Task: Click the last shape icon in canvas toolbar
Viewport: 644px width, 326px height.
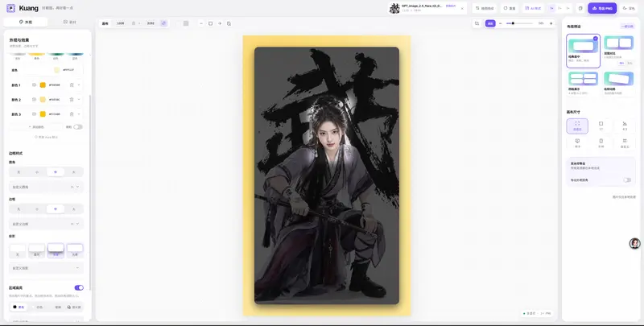Action: 229,23
